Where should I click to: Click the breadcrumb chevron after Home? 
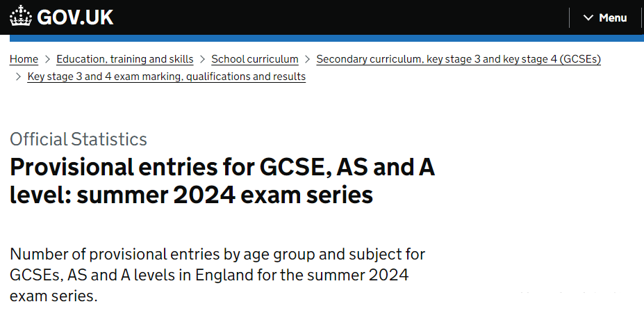[x=47, y=59]
